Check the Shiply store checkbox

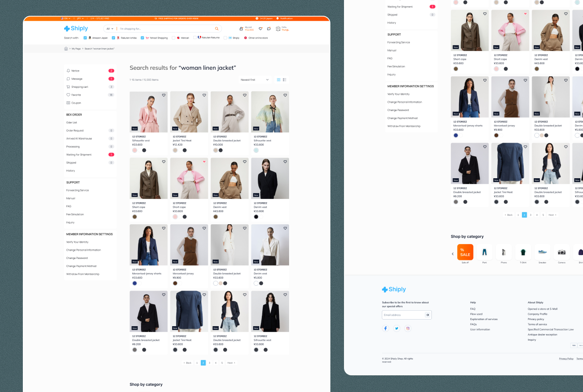225,38
